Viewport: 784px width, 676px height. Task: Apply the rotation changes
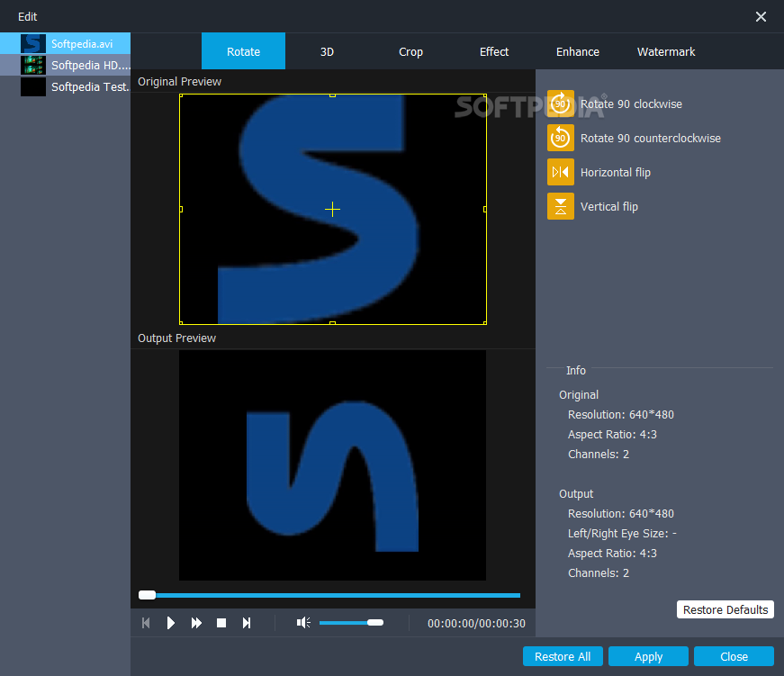648,656
